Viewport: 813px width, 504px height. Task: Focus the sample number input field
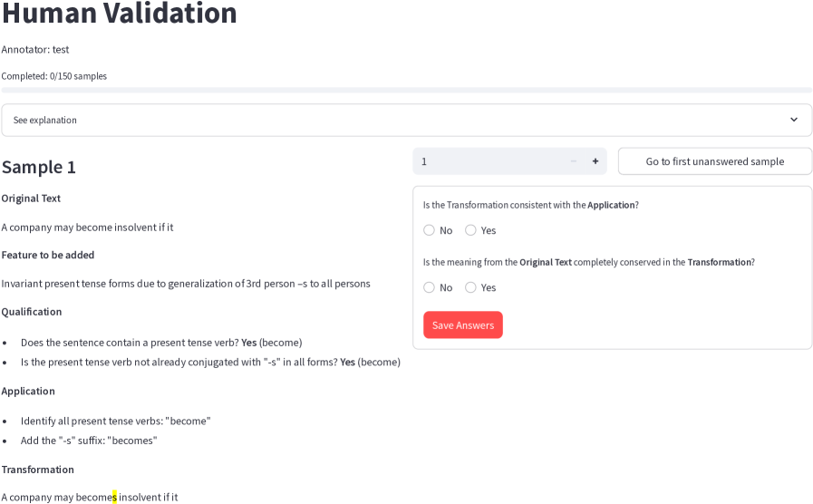click(489, 161)
